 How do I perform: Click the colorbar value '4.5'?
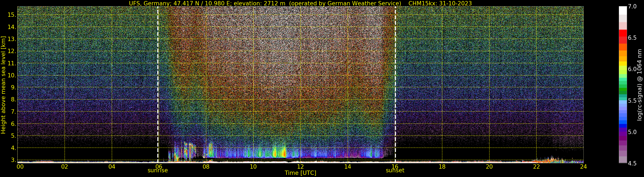(632, 163)
